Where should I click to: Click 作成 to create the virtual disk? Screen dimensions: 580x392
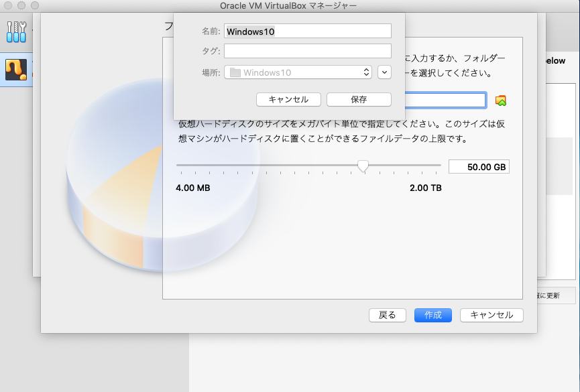click(432, 315)
